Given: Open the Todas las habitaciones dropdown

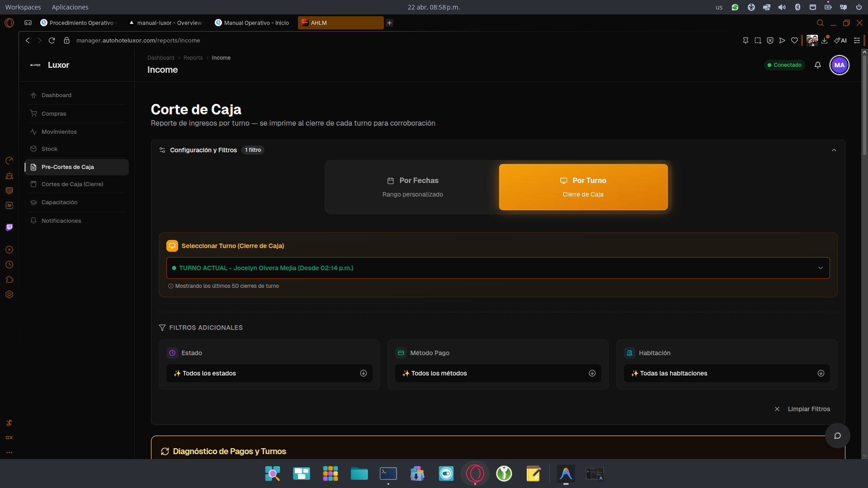Looking at the screenshot, I should pos(727,373).
